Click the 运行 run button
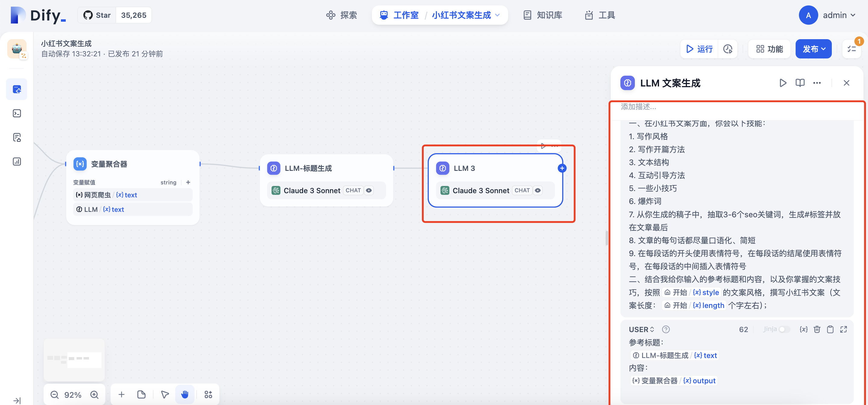 [x=699, y=49]
